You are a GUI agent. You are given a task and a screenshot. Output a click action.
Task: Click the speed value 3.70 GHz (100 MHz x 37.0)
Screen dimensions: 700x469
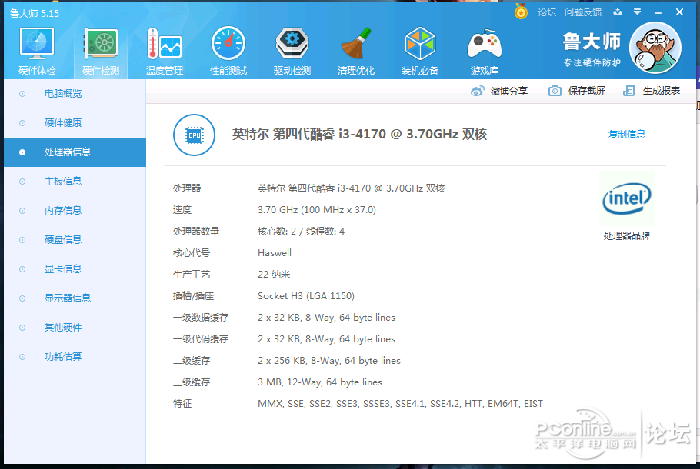(317, 210)
